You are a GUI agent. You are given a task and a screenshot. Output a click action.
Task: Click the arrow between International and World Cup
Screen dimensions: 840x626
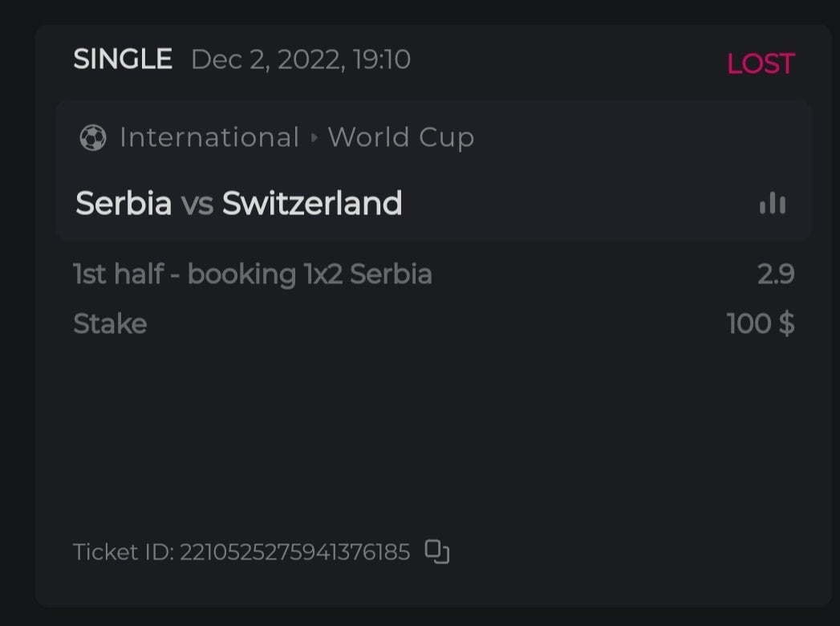tap(314, 138)
